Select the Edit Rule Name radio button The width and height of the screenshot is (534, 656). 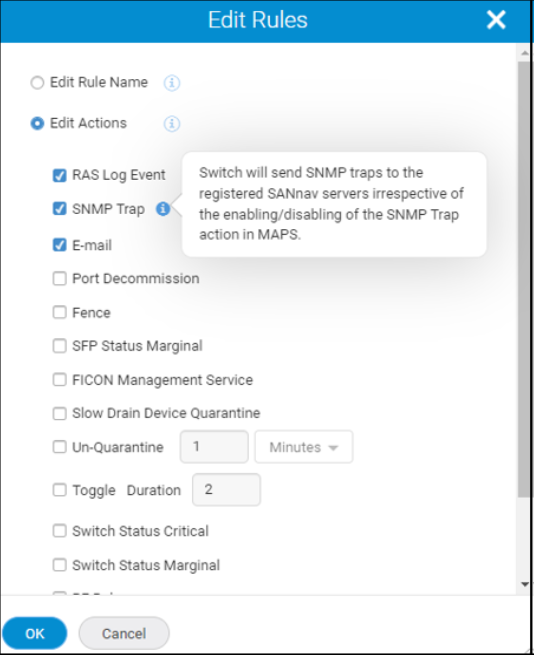pyautogui.click(x=37, y=83)
